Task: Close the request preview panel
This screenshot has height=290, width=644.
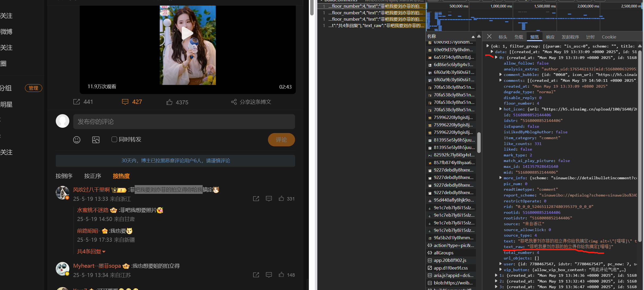Action: pyautogui.click(x=489, y=37)
